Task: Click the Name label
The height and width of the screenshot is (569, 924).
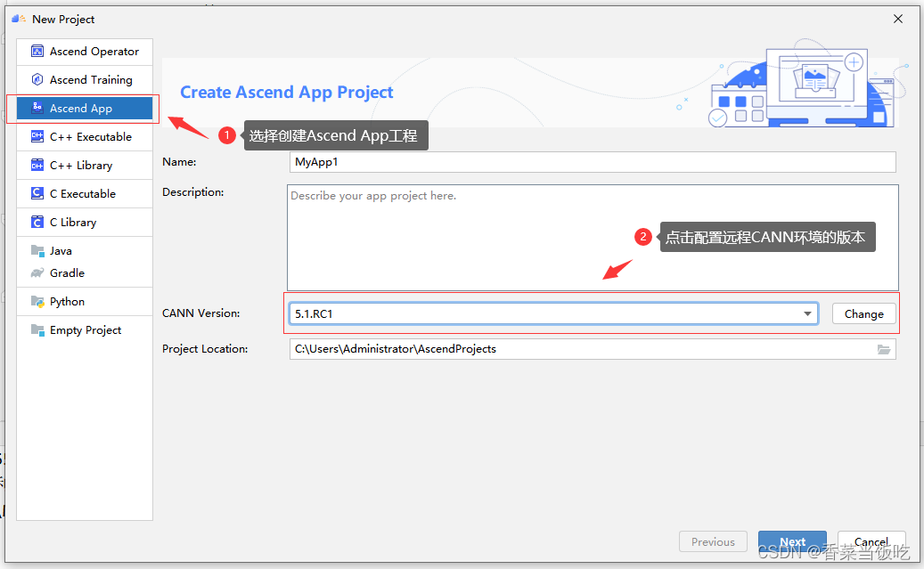Action: click(179, 162)
